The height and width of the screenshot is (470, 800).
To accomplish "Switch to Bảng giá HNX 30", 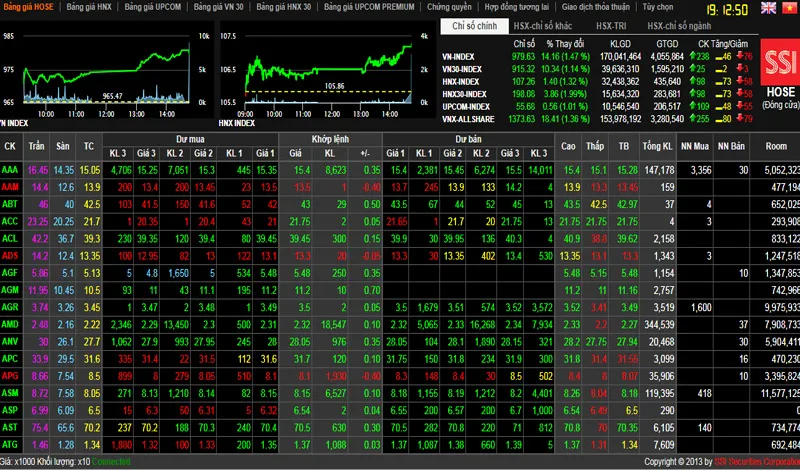I will 284,7.
